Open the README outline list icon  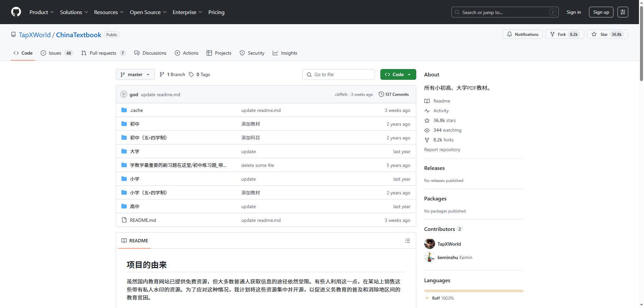point(407,241)
